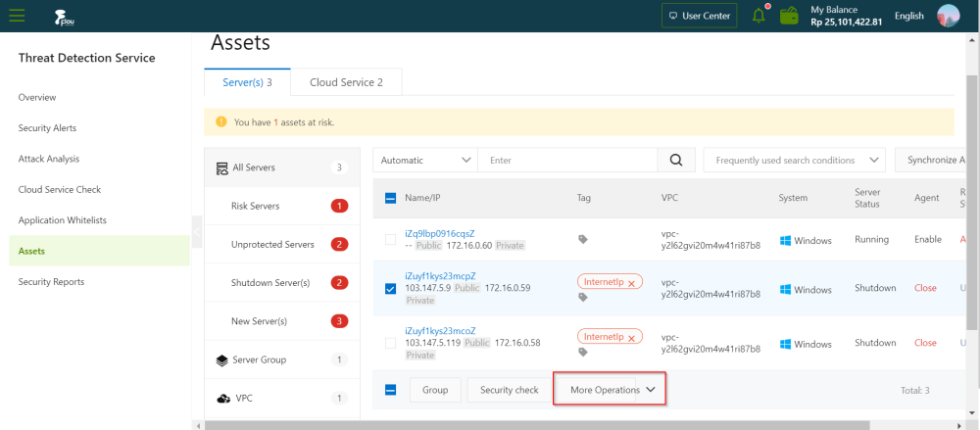Click Running status of iZq9lbp0916cqsZ
Image resolution: width=980 pixels, height=430 pixels.
click(872, 239)
